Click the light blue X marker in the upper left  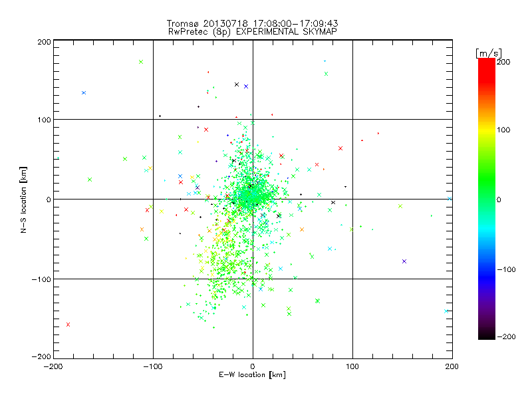pyautogui.click(x=84, y=92)
